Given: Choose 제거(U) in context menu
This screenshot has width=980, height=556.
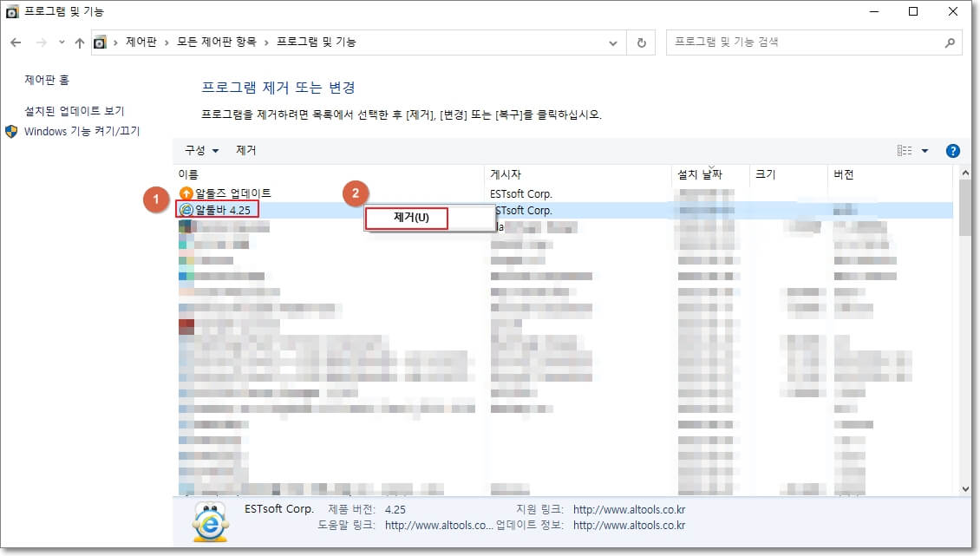Looking at the screenshot, I should pyautogui.click(x=407, y=218).
